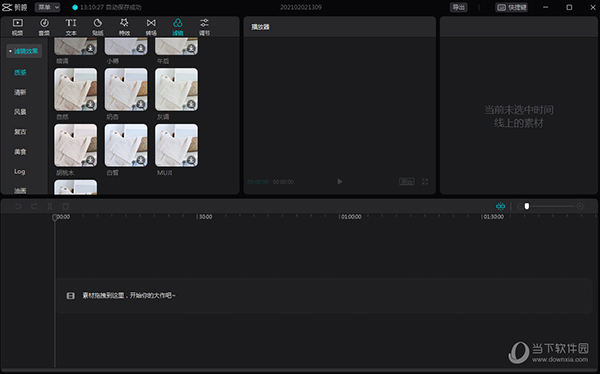Click the timeline zoom slider handle
600x374 pixels.
[x=527, y=206]
